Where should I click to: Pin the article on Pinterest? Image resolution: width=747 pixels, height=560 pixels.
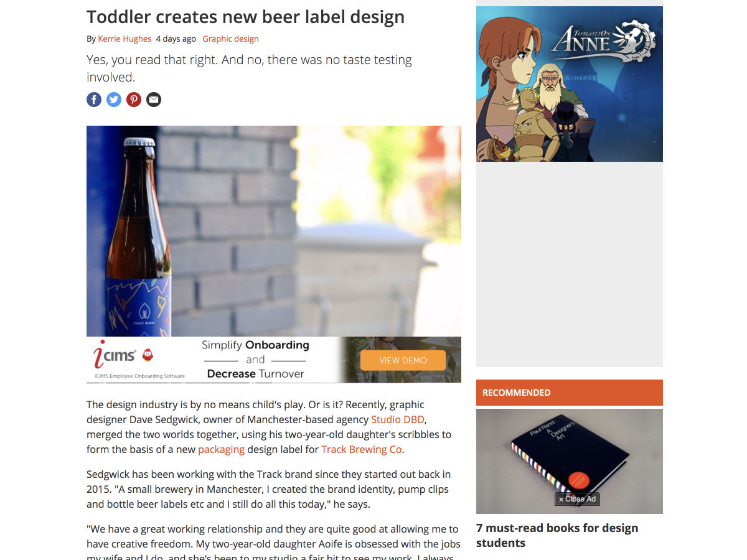(x=134, y=100)
